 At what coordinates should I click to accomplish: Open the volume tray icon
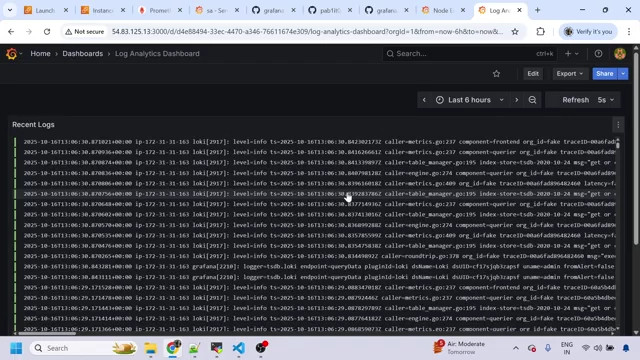pos(598,348)
